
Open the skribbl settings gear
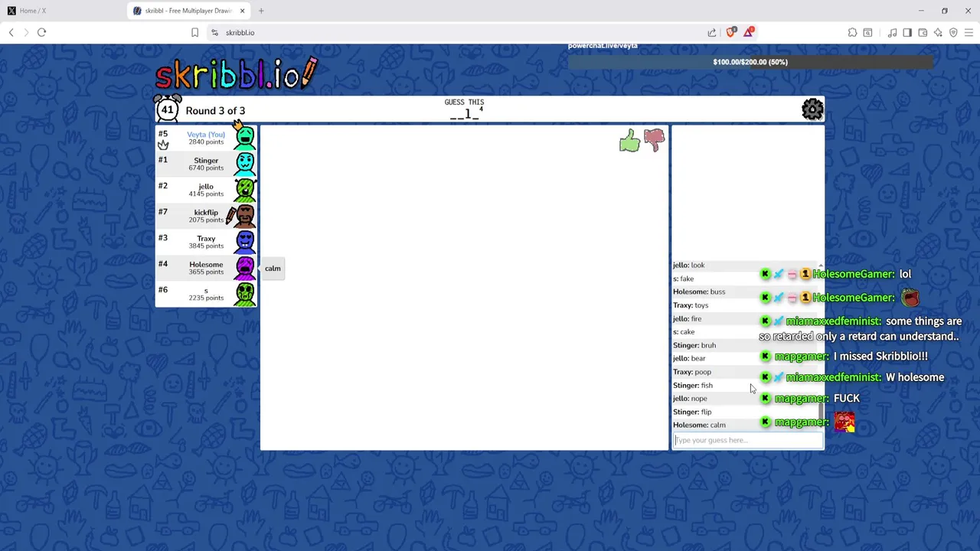(x=812, y=110)
